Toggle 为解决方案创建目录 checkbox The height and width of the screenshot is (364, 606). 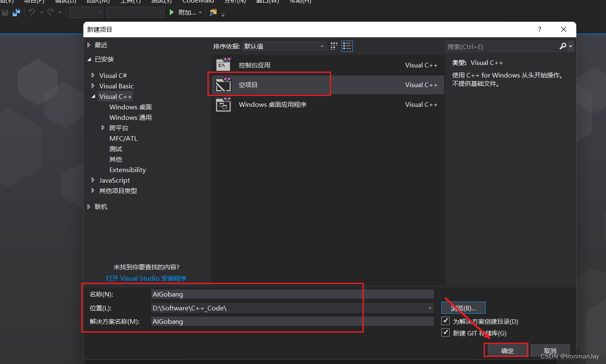tap(445, 321)
